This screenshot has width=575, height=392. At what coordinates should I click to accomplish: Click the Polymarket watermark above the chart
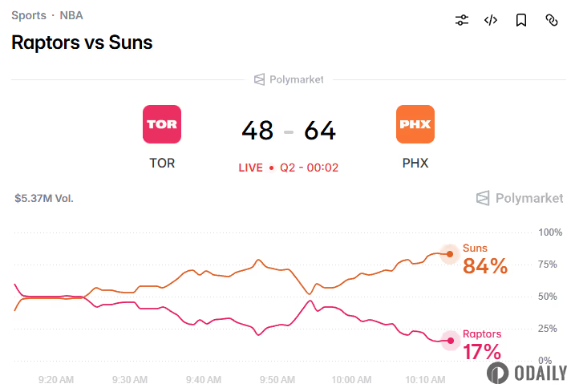tap(520, 198)
